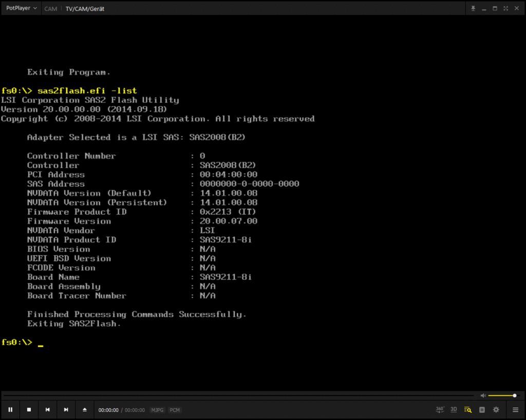Open the control panel icon
This screenshot has width=526, height=420.
point(482,410)
